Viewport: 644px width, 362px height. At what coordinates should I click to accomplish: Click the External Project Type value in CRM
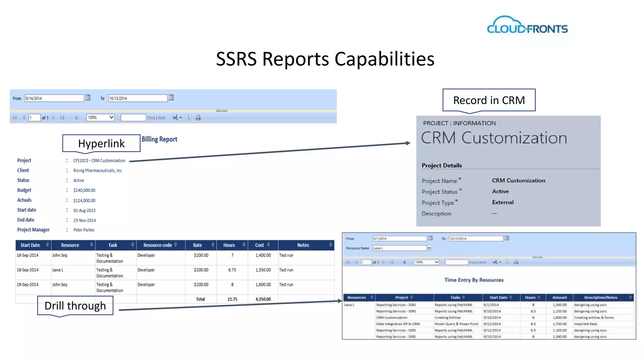503,202
